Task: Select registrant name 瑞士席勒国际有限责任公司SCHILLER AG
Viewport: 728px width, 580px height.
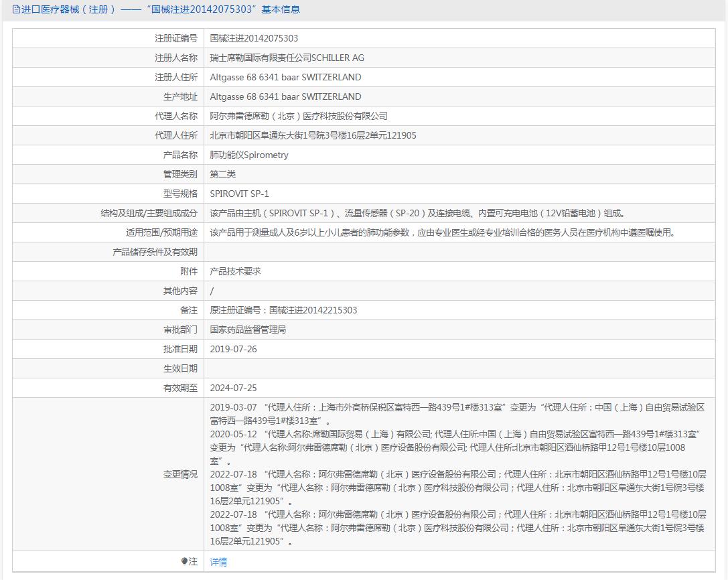Action: (x=287, y=58)
